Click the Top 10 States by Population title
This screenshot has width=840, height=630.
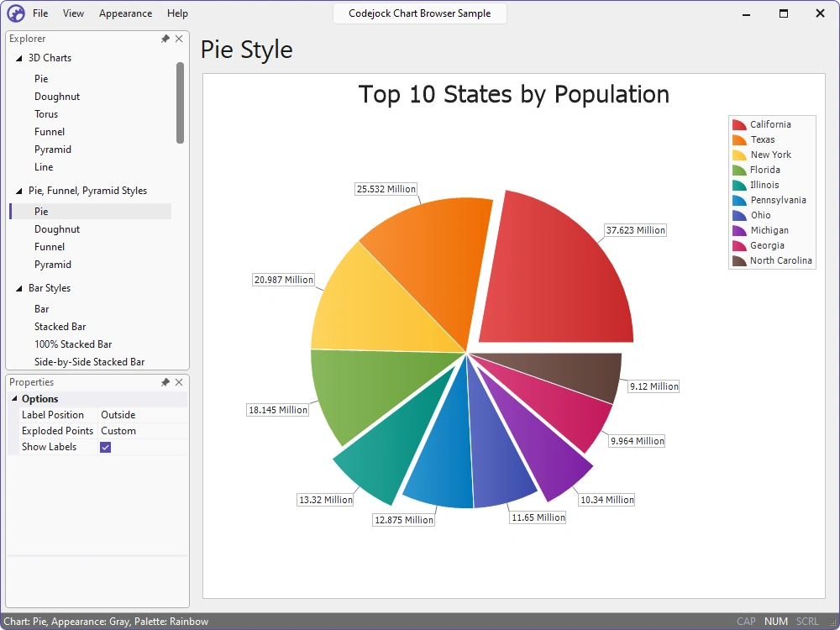point(514,94)
